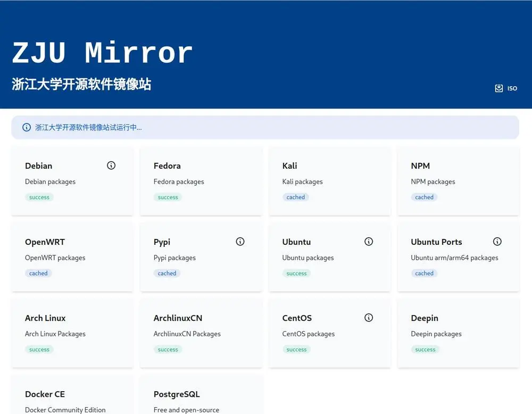Click cached status badge on Kali
Screen dimensions: 532x414
296,197
